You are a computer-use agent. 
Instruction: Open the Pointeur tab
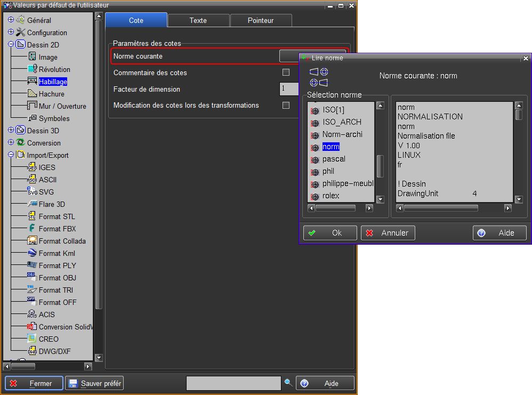(260, 20)
